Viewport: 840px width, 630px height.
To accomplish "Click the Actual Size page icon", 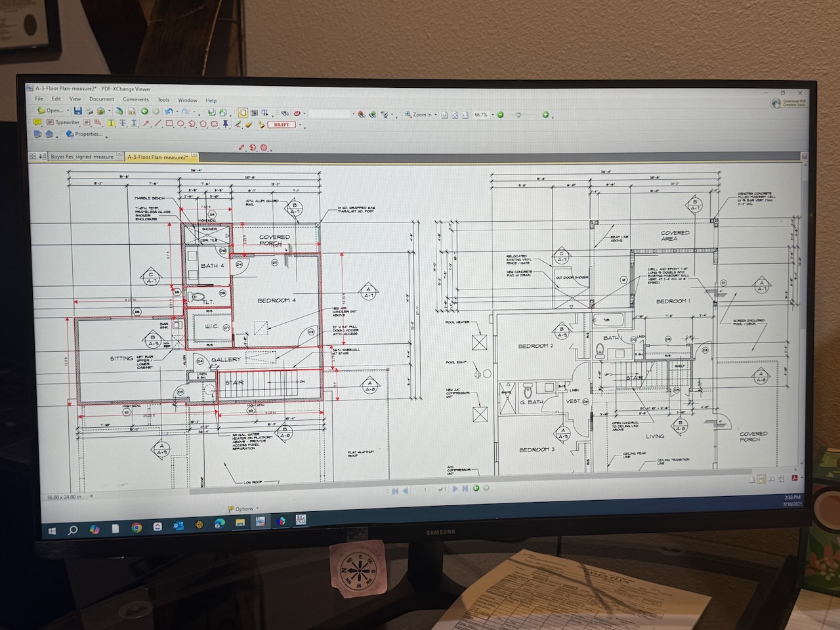I will pyautogui.click(x=444, y=115).
